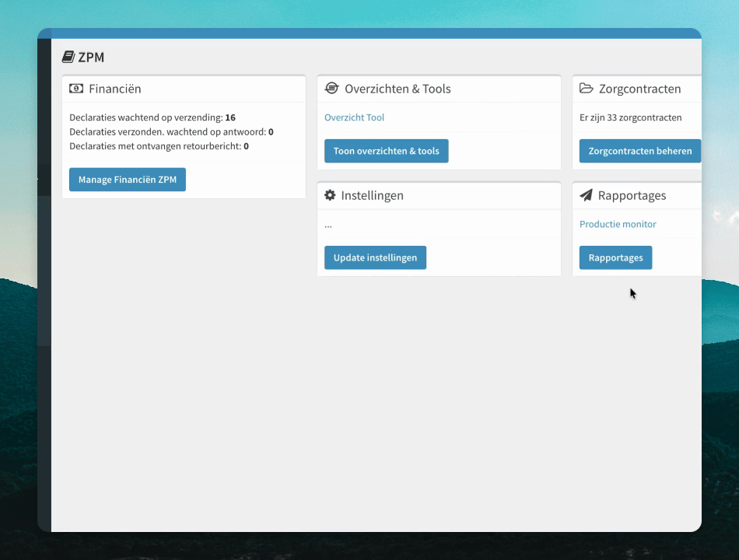Click the declarations awaiting sending count 16
The width and height of the screenshot is (739, 560).
230,117
